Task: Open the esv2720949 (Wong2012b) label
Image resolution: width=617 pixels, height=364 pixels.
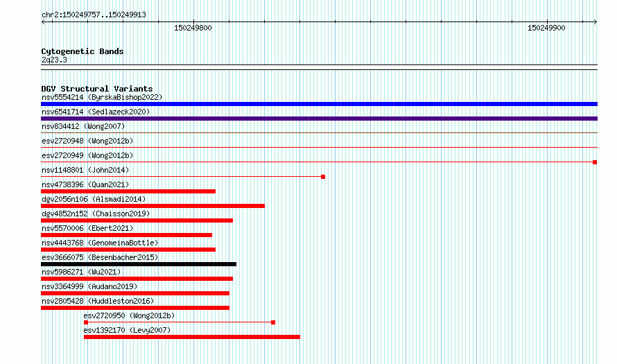Action: click(87, 155)
